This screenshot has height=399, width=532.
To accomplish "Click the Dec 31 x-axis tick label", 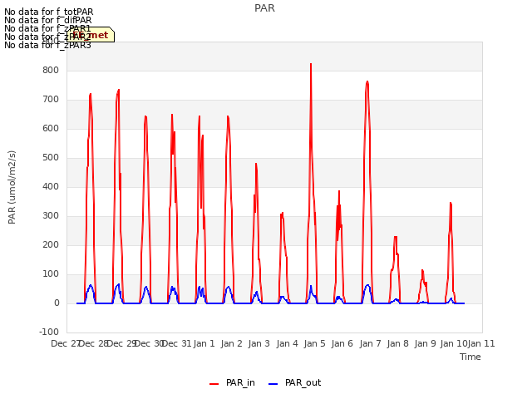I will pos(176,343).
